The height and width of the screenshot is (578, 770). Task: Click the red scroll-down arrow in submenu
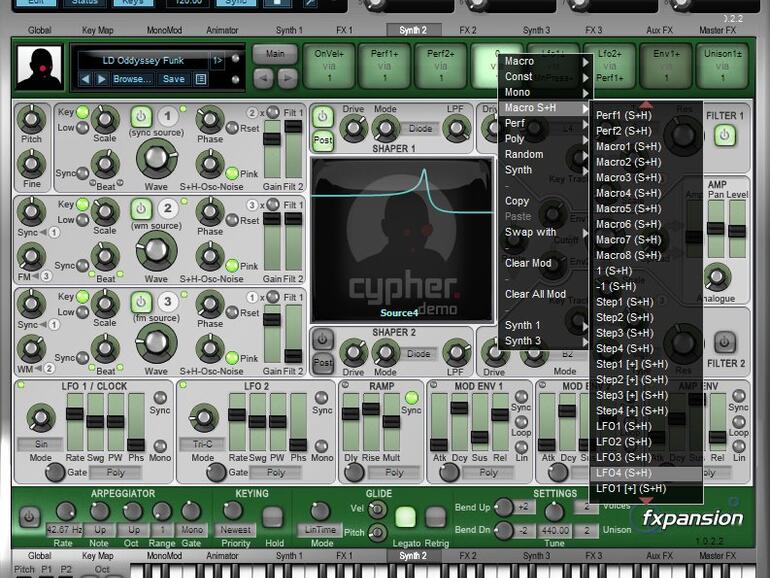coord(646,500)
